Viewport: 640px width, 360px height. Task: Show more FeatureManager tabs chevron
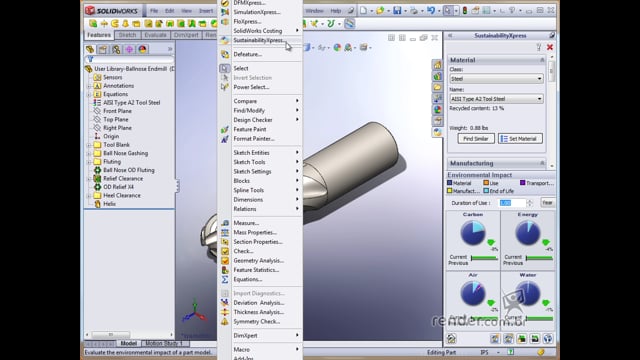coord(170,49)
